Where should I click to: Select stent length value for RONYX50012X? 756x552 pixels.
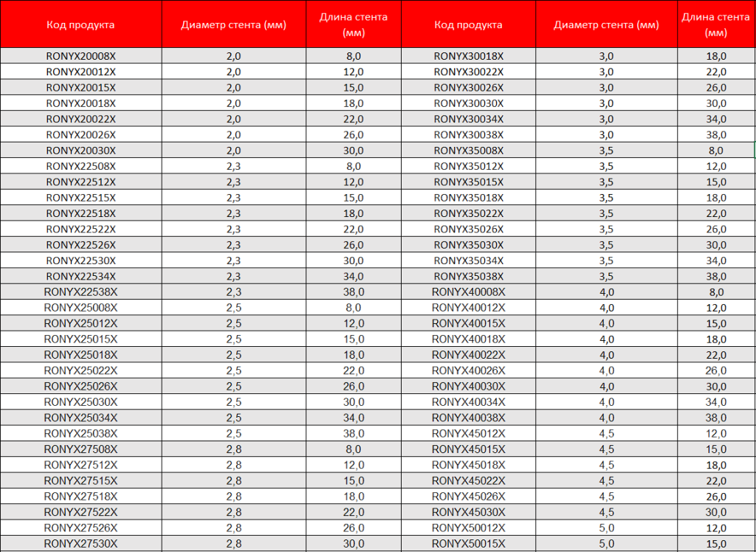(x=716, y=528)
